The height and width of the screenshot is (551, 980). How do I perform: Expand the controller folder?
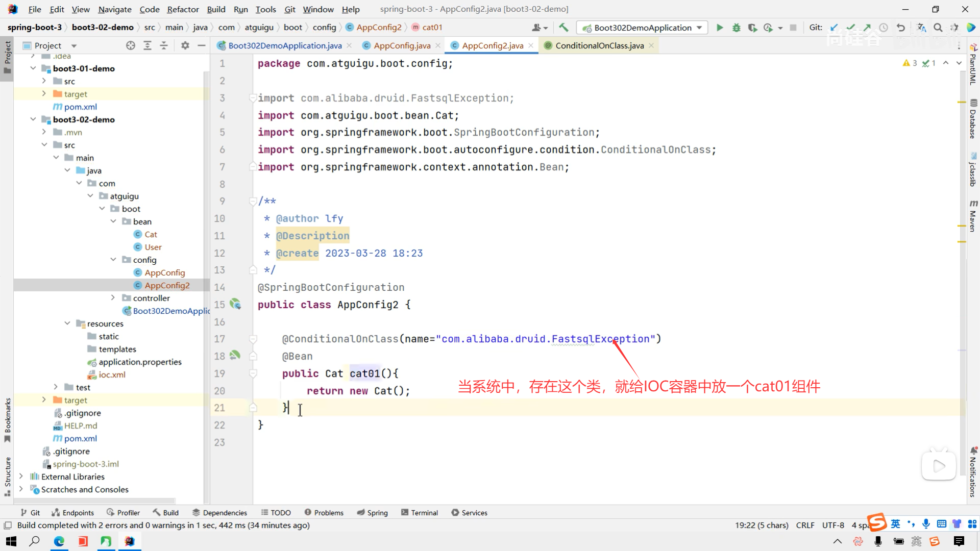pyautogui.click(x=113, y=298)
